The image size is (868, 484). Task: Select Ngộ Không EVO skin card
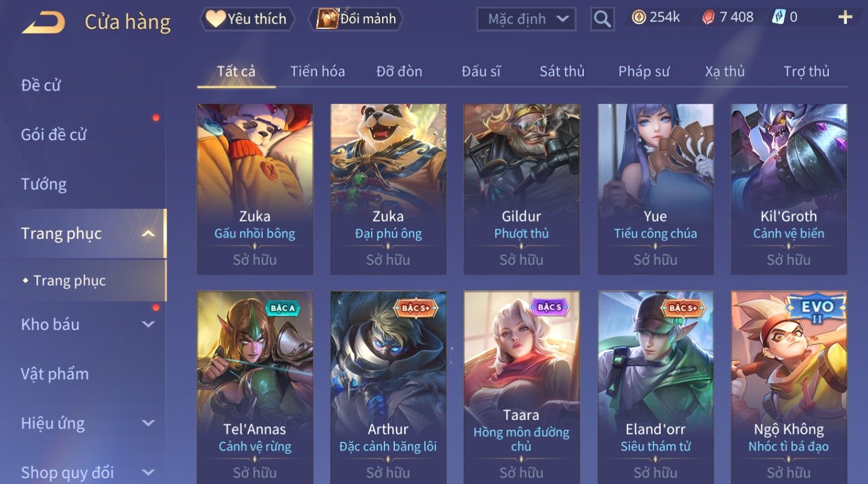(788, 387)
